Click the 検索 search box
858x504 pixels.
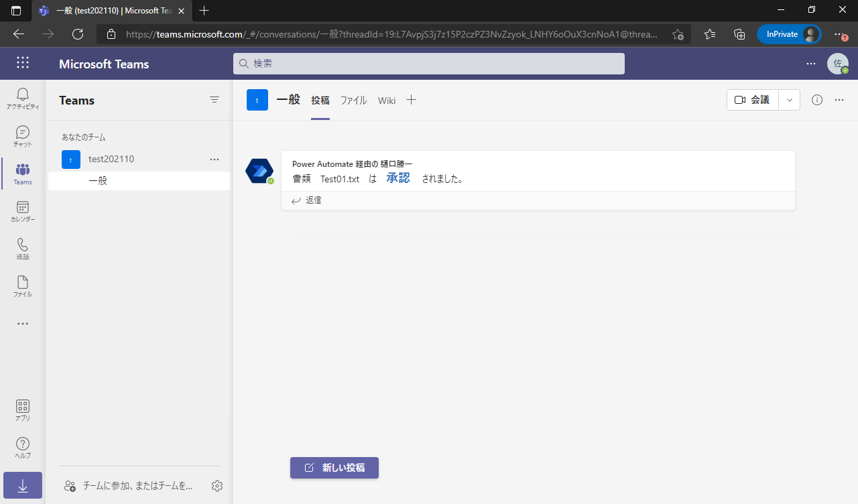(429, 64)
